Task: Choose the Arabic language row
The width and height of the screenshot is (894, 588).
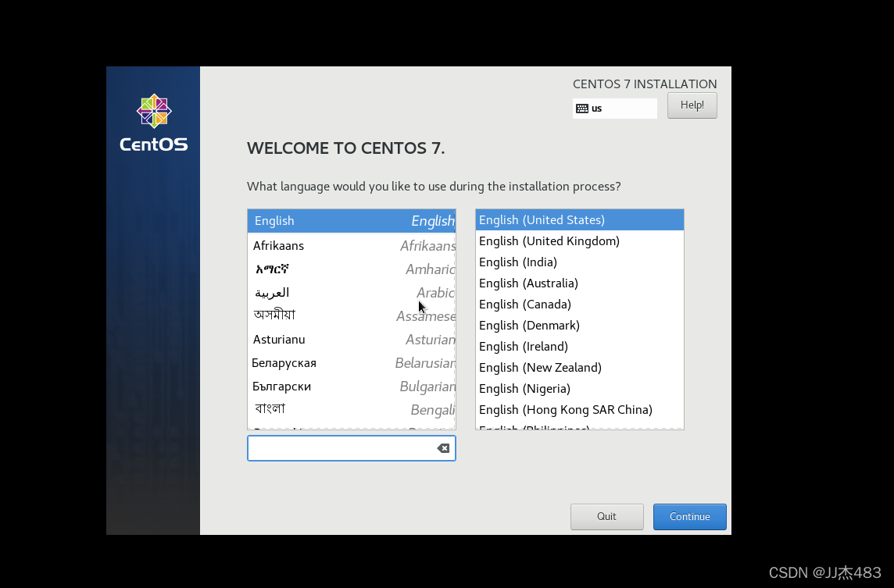Action: click(351, 292)
